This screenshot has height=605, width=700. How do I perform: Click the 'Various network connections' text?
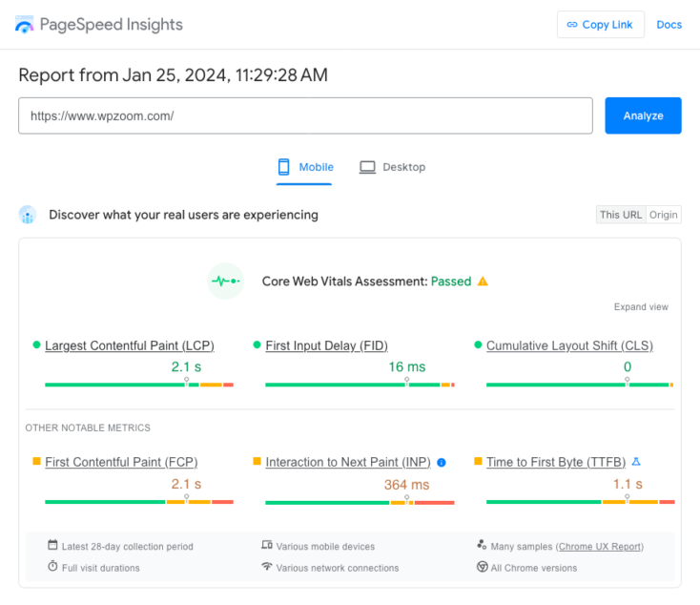(338, 568)
